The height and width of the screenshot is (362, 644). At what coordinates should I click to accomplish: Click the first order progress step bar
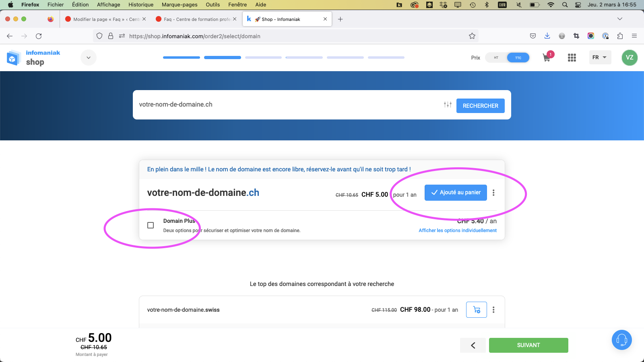182,58
